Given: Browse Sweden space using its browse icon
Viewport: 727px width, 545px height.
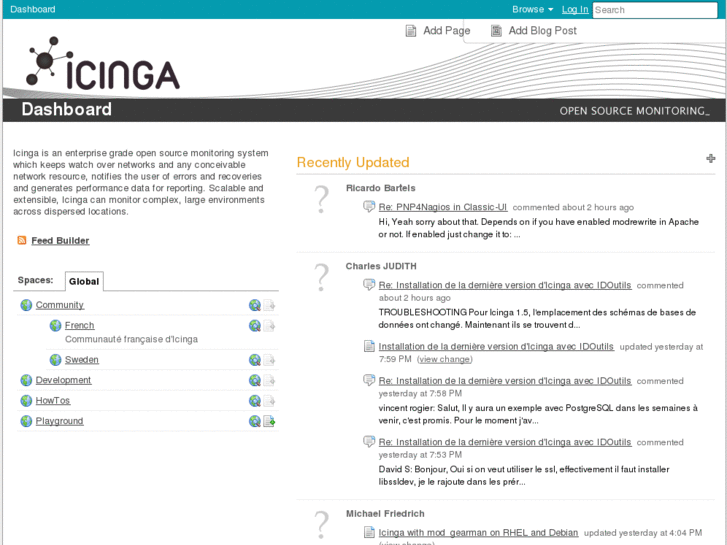Looking at the screenshot, I should pyautogui.click(x=255, y=360).
